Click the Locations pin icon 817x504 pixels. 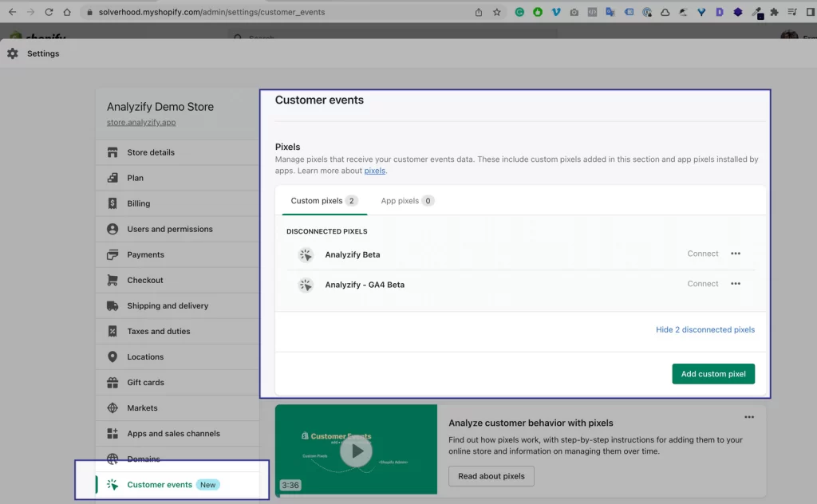click(112, 356)
